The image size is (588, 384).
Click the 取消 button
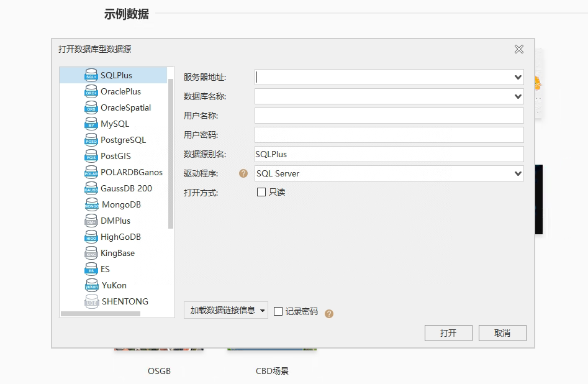tap(502, 333)
